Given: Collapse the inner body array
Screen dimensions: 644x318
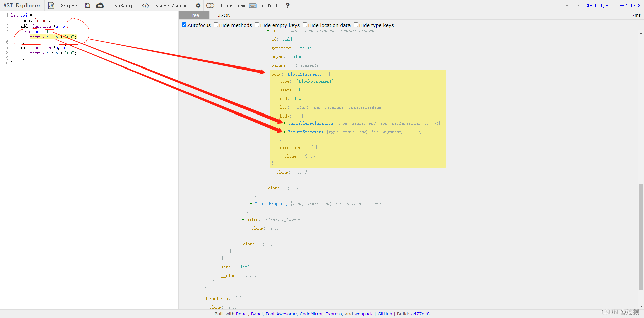Looking at the screenshot, I should 276,116.
